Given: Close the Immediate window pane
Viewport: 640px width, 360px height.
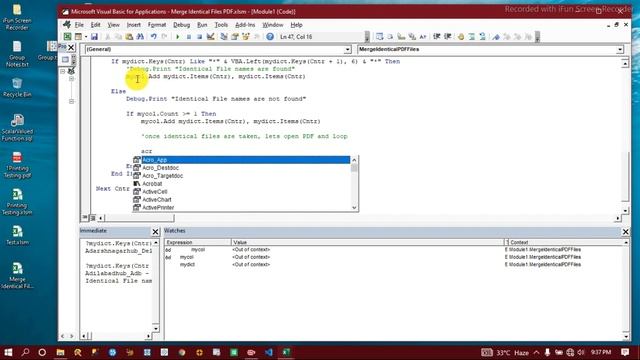Looking at the screenshot, I should pyautogui.click(x=156, y=232).
